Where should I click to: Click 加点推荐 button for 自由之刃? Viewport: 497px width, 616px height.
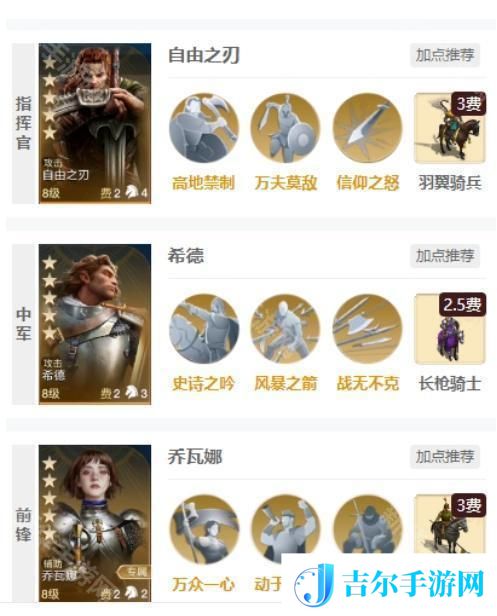pos(445,55)
